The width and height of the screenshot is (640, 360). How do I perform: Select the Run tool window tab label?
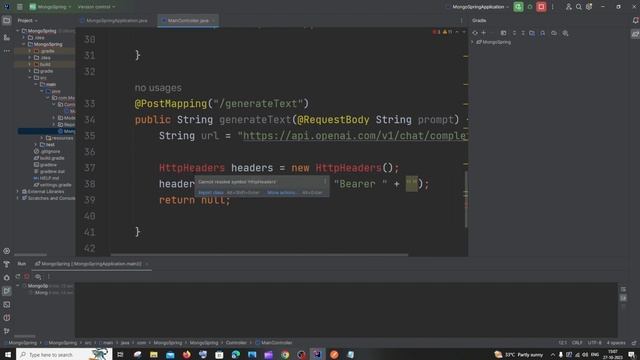[22, 264]
